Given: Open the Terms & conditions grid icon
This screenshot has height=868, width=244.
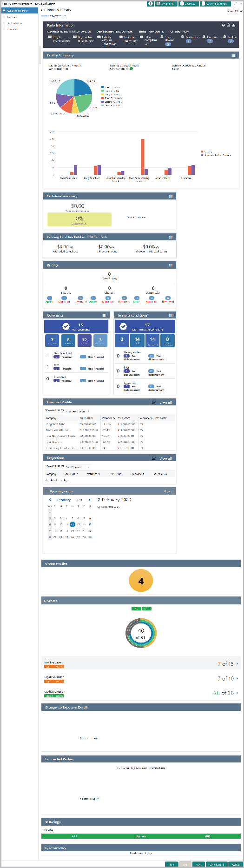Looking at the screenshot, I should [x=171, y=315].
